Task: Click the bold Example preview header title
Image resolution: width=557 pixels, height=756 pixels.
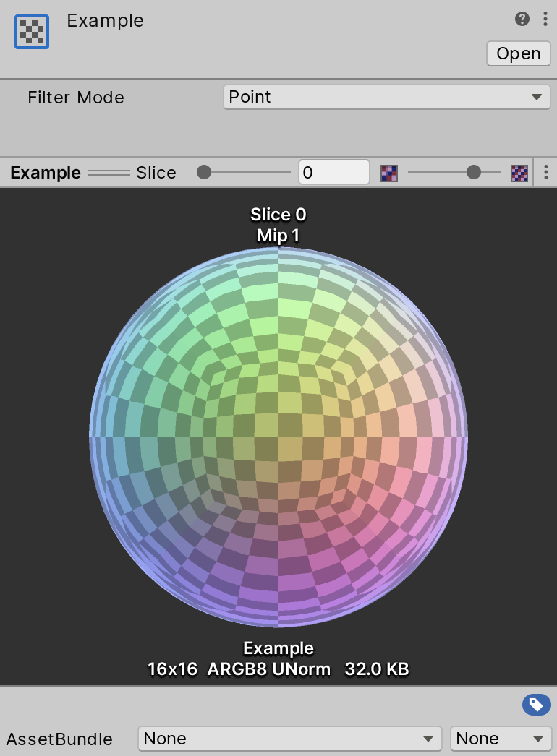Action: 46,173
